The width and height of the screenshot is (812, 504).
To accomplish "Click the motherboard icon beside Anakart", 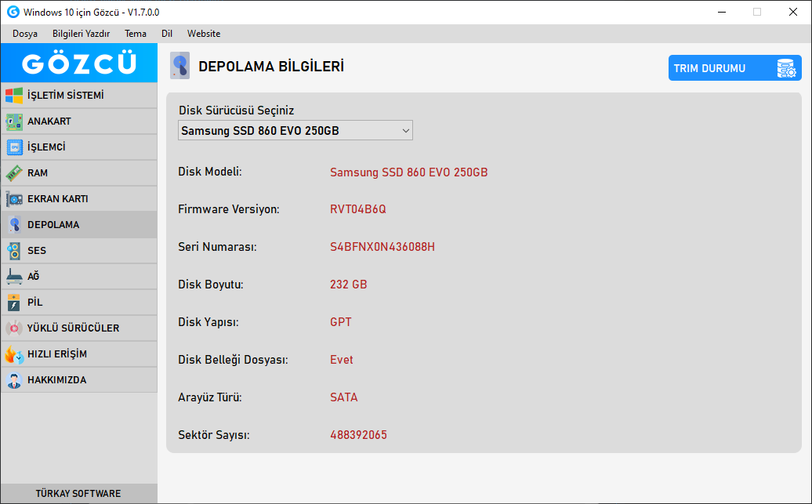I will (14, 121).
